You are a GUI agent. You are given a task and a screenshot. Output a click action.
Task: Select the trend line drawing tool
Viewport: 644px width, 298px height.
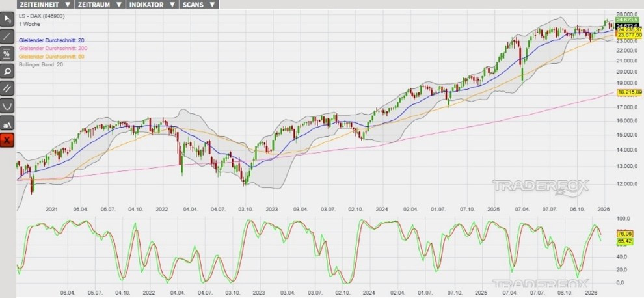pyautogui.click(x=7, y=36)
